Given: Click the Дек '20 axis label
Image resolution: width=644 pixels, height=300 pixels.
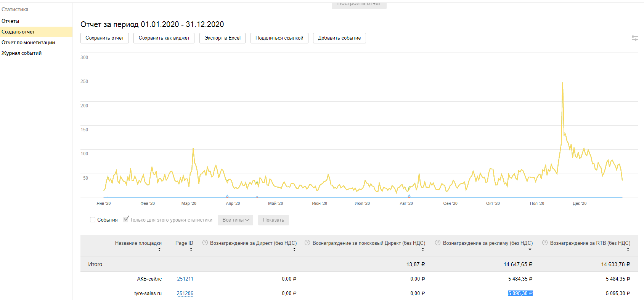Looking at the screenshot, I should pyautogui.click(x=580, y=204).
